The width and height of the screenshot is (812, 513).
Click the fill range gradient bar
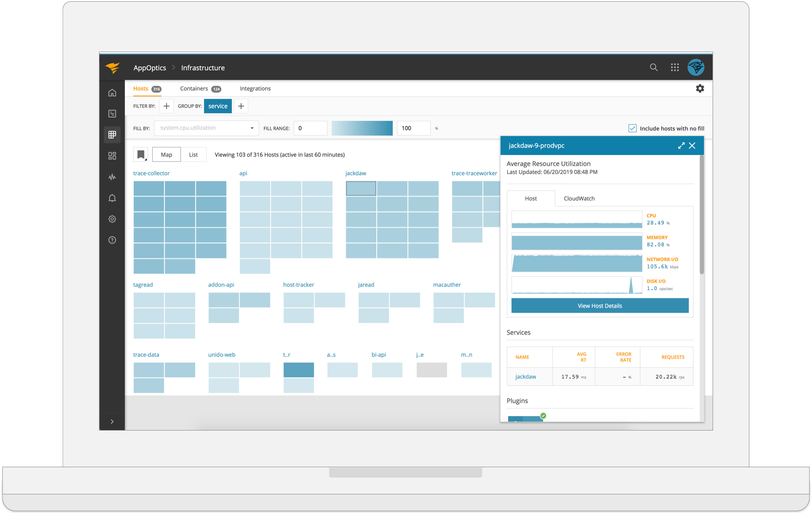coord(362,128)
